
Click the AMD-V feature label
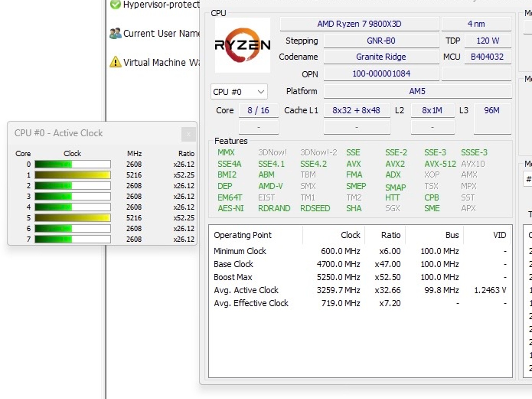(271, 186)
